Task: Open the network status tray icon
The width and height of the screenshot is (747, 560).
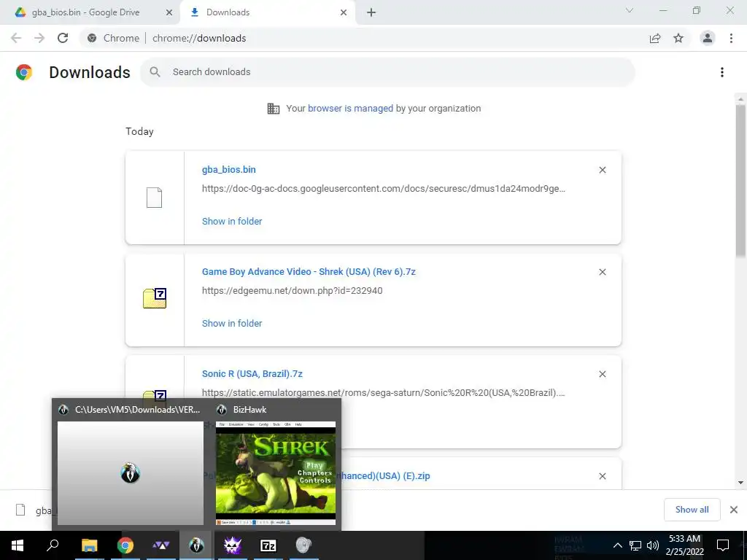Action: point(635,545)
